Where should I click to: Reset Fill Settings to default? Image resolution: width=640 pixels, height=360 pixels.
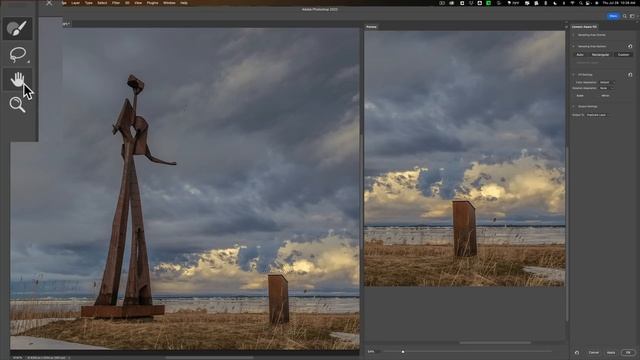630,75
